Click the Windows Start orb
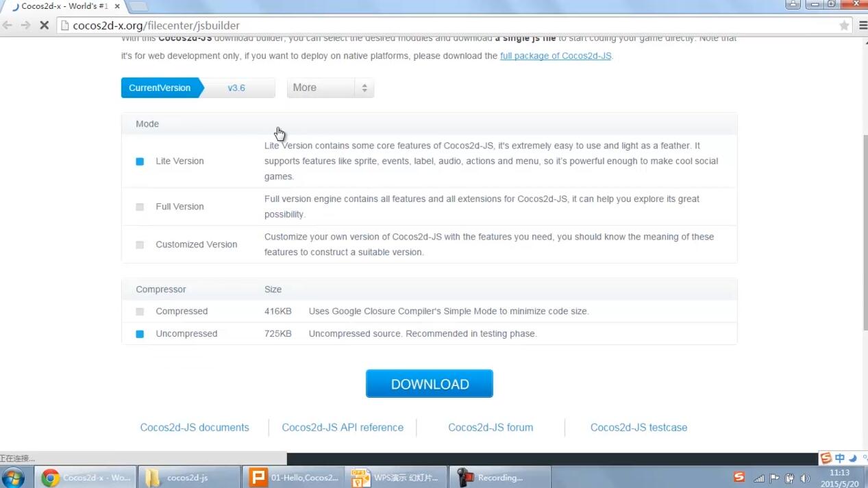 point(13,477)
